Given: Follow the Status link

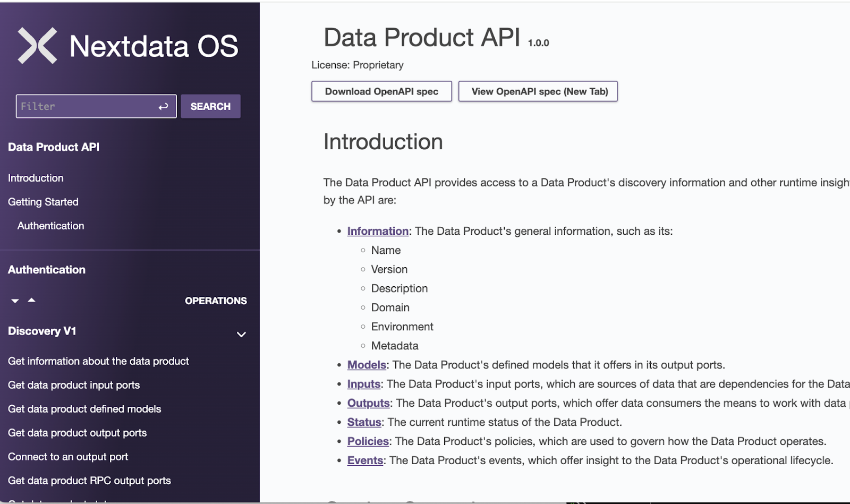Looking at the screenshot, I should [364, 422].
